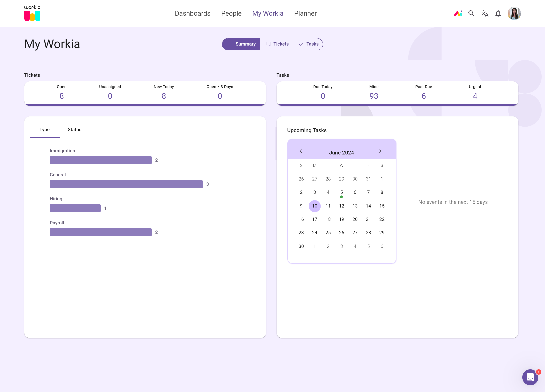Click the Immigration bar in chart
This screenshot has height=392, width=545.
[x=101, y=160]
